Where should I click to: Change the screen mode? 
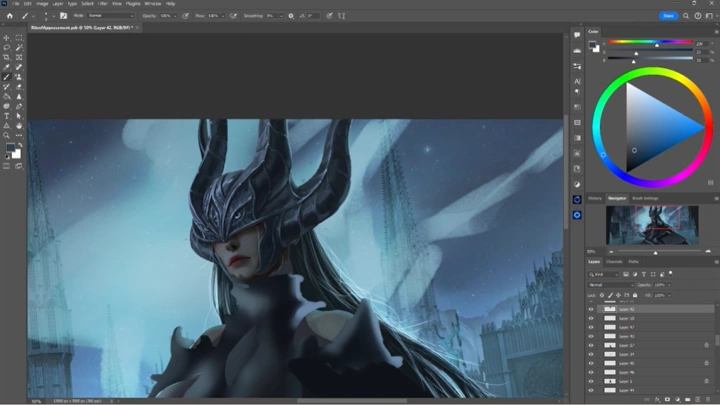click(19, 166)
